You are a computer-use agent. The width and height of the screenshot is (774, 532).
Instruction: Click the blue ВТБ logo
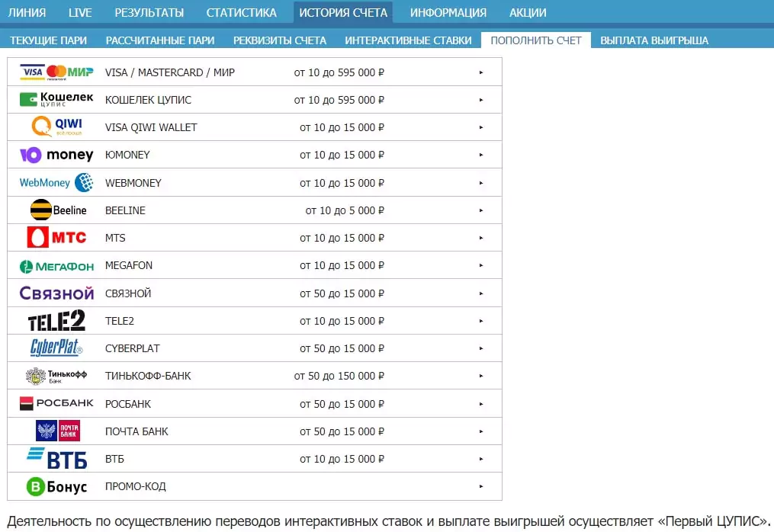point(56,459)
